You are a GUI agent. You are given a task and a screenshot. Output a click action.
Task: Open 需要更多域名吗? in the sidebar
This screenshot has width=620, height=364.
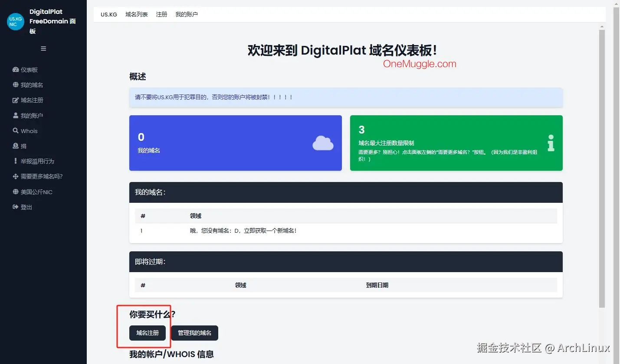[42, 176]
